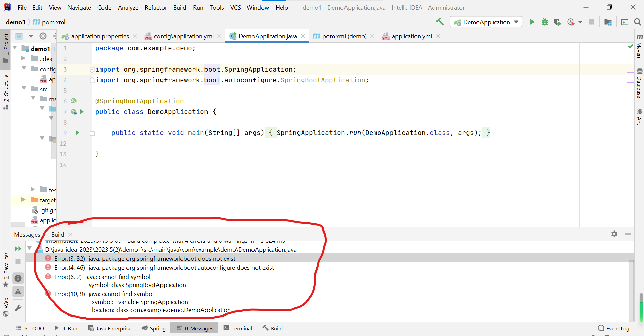Run with Coverage icon in toolbar
This screenshot has height=336, width=644.
click(558, 22)
